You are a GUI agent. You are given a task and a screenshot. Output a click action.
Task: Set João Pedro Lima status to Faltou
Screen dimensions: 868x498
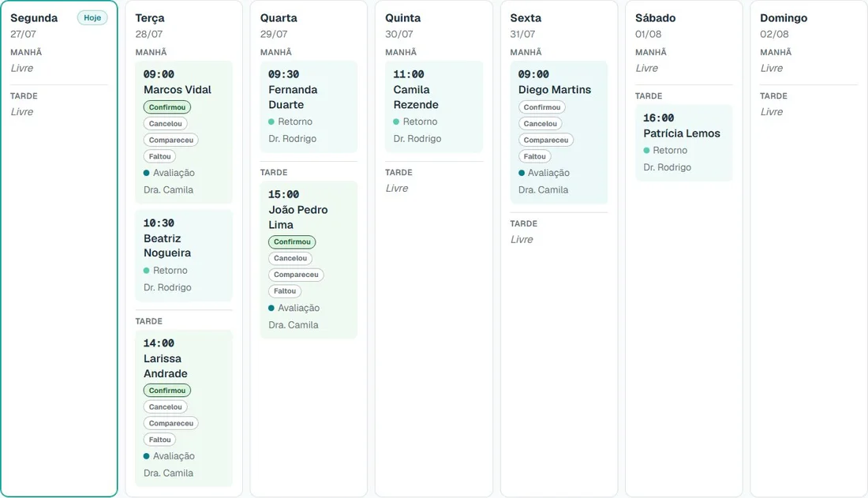tap(285, 290)
